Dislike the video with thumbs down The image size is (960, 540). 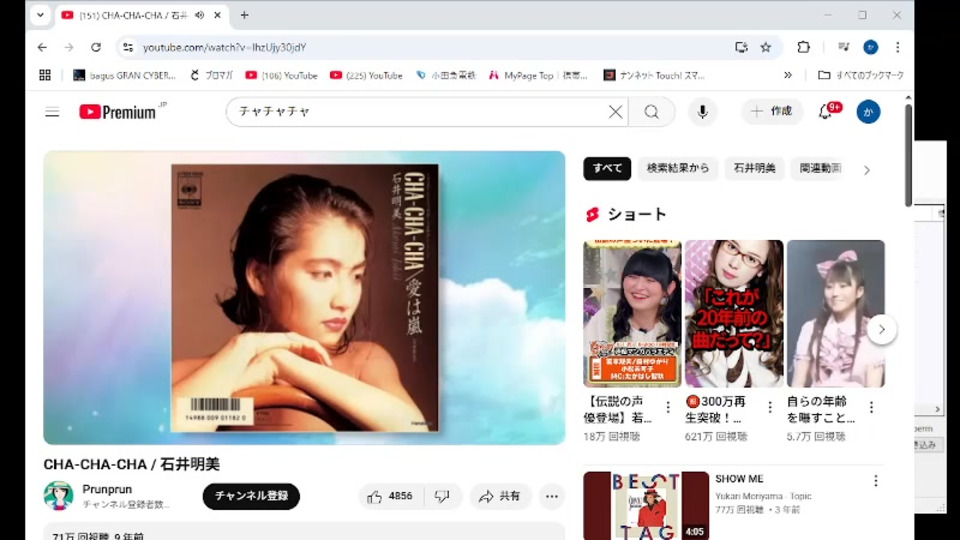pyautogui.click(x=442, y=496)
